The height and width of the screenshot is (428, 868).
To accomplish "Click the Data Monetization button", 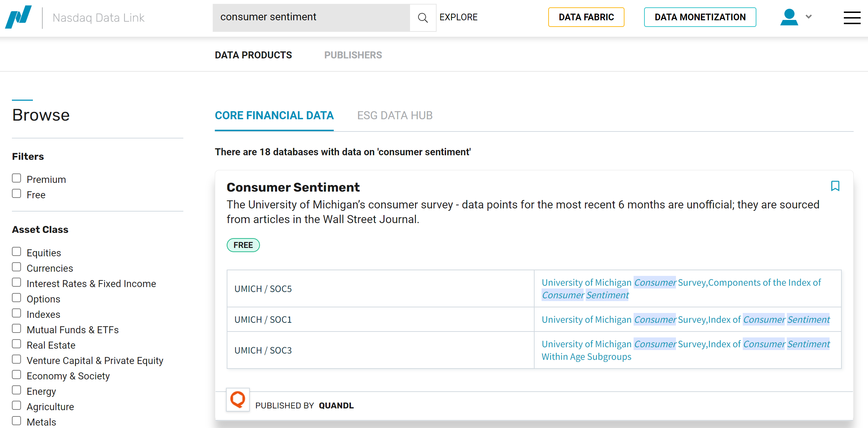I will click(x=700, y=17).
